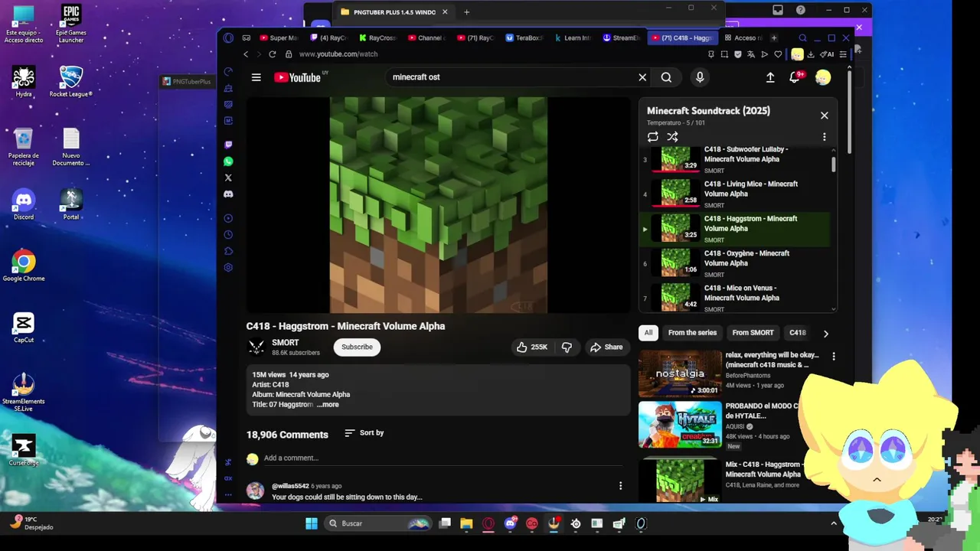The width and height of the screenshot is (980, 551).
Task: Open the Discord desktop shortcut
Action: (x=24, y=205)
